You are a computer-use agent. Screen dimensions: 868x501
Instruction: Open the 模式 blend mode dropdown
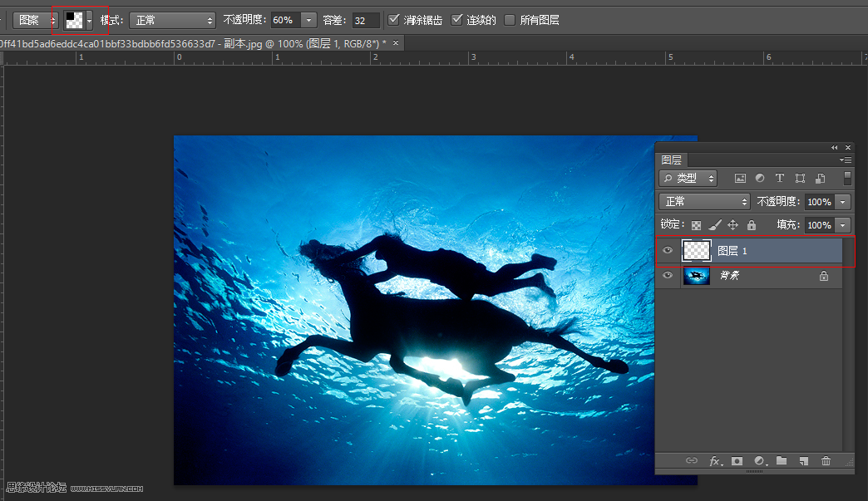[x=172, y=19]
